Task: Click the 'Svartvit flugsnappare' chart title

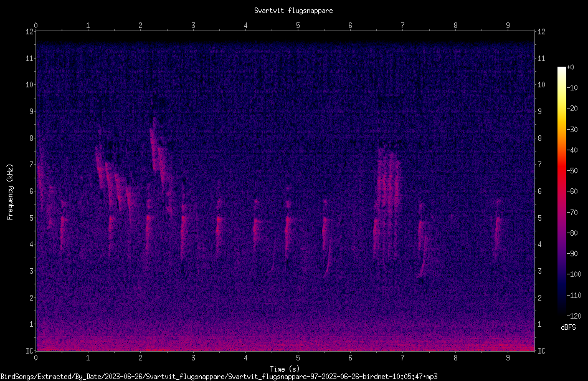Action: click(x=293, y=11)
